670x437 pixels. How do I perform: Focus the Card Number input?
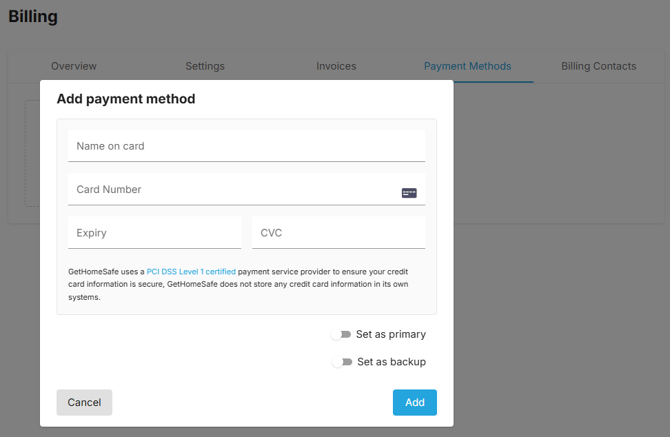coord(247,189)
